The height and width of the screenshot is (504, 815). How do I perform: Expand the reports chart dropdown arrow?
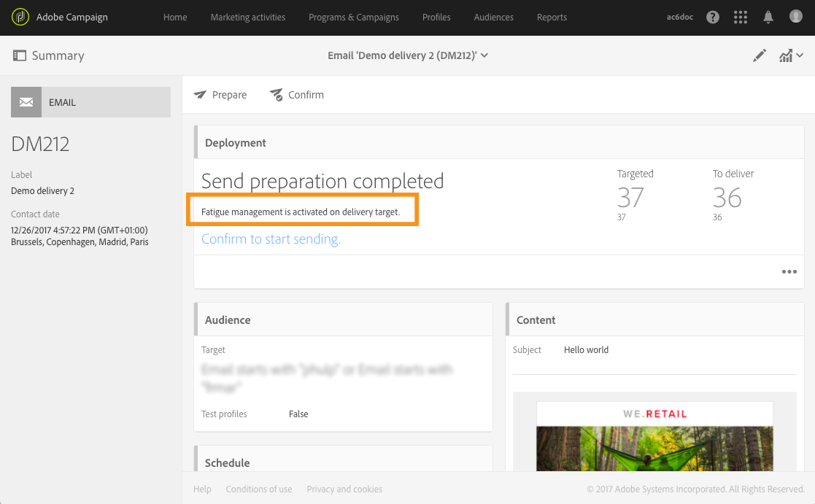click(800, 55)
